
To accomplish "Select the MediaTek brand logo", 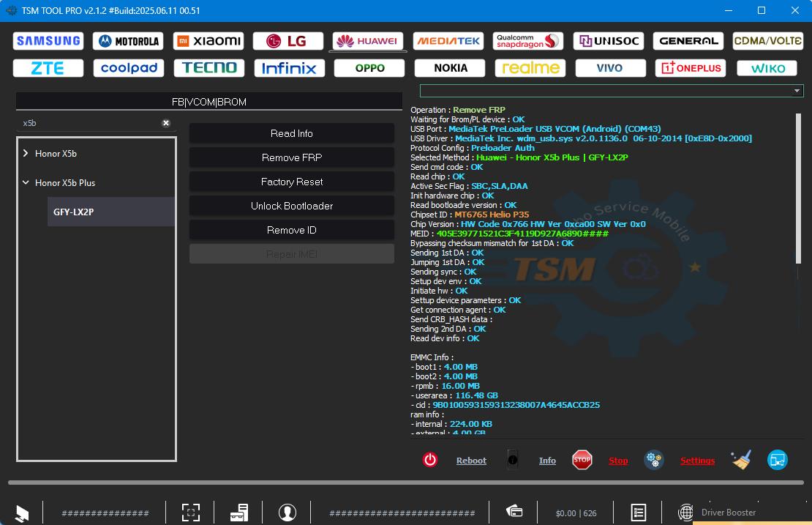I will [448, 41].
